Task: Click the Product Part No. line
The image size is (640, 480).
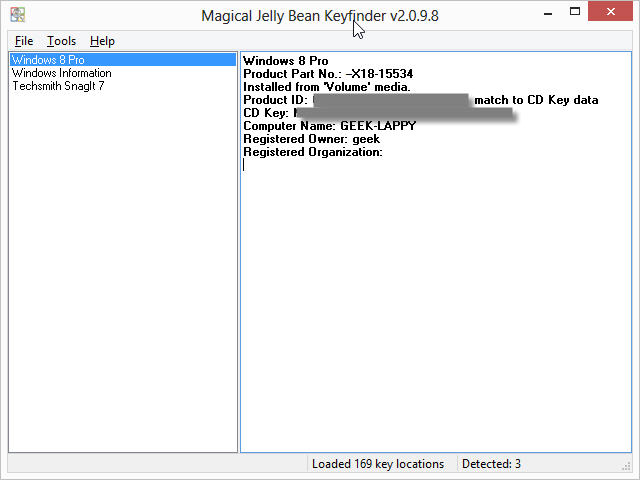Action: (x=328, y=74)
